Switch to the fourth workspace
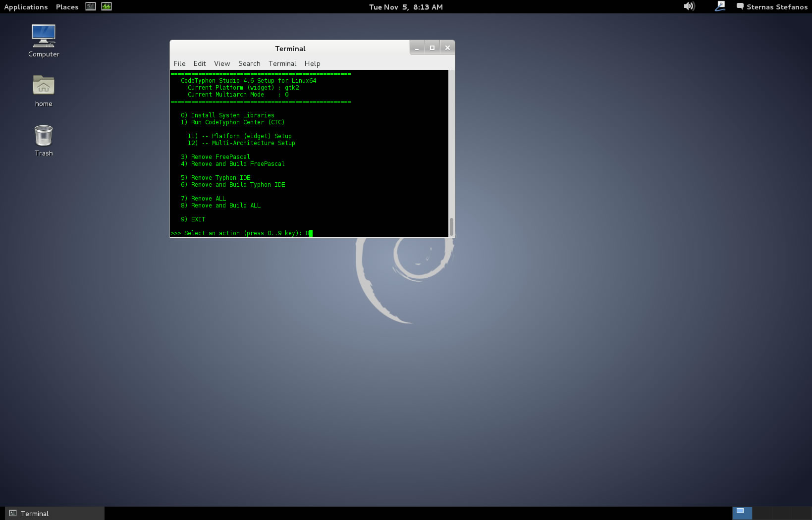Screen dimensions: 812x520 [802, 513]
